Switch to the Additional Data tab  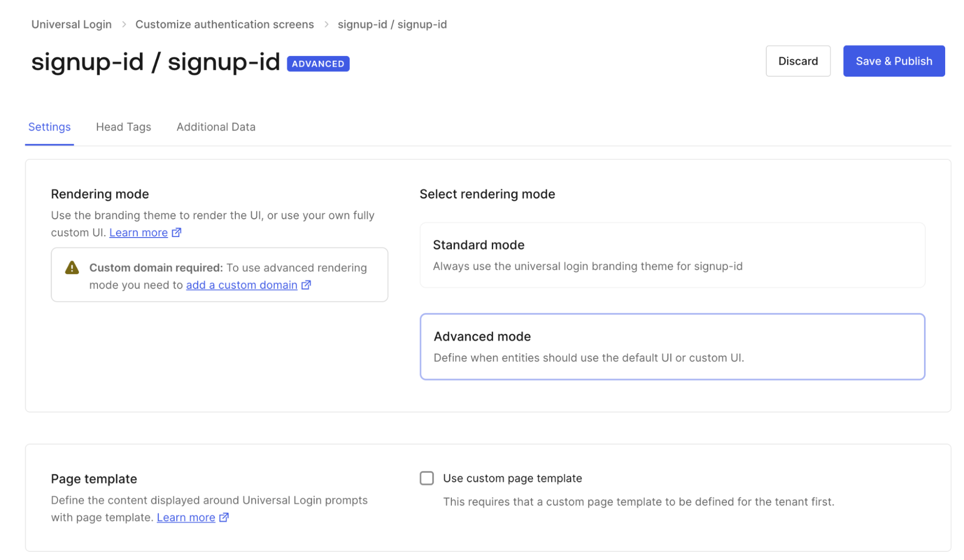[x=215, y=127]
